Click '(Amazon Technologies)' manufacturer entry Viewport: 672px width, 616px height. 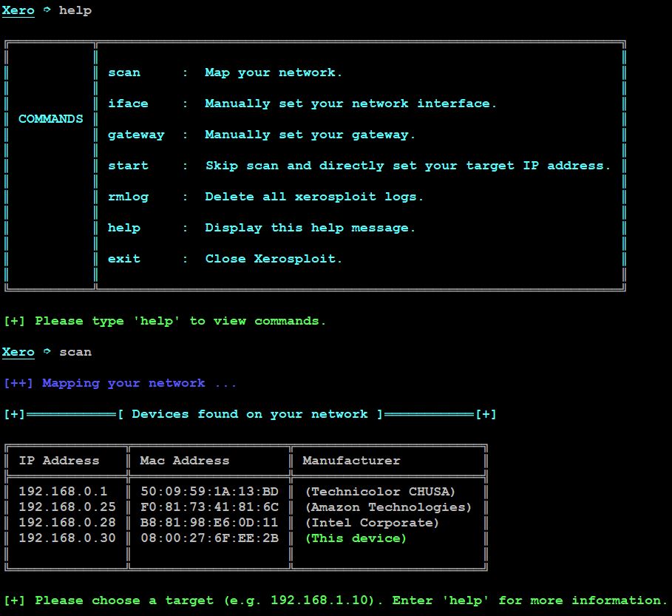coord(388,507)
